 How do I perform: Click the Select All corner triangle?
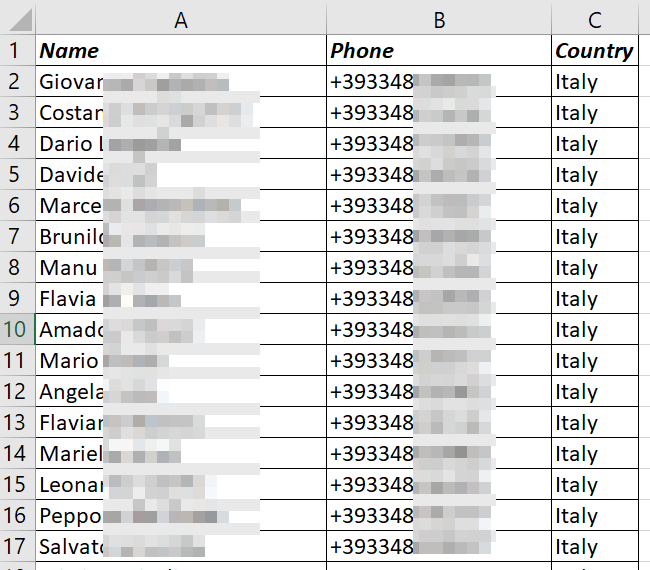[17, 19]
